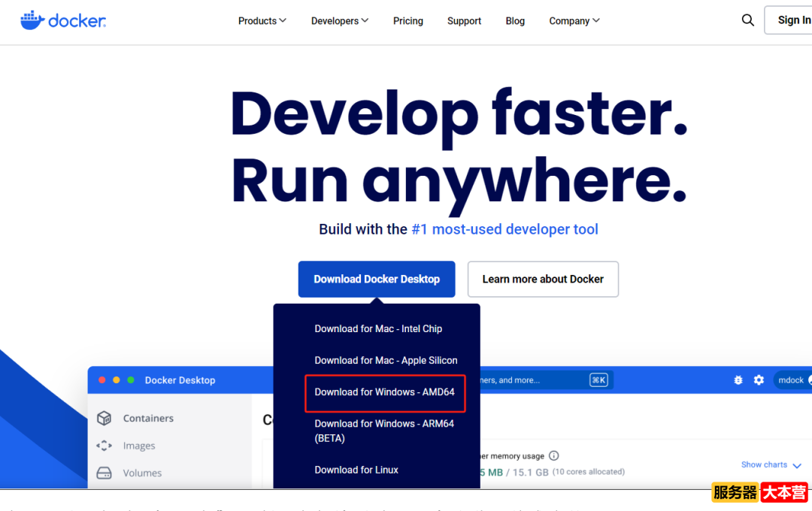Open the search magnifier icon

[x=747, y=20]
